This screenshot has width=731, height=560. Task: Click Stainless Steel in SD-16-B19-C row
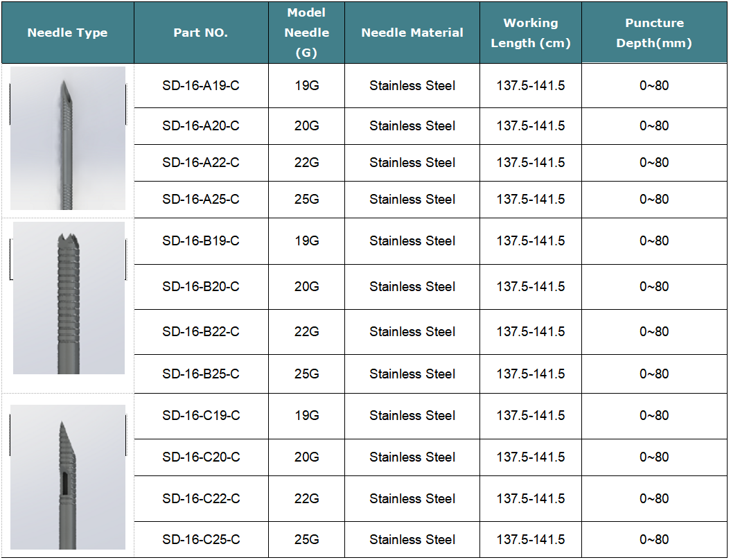click(412, 241)
